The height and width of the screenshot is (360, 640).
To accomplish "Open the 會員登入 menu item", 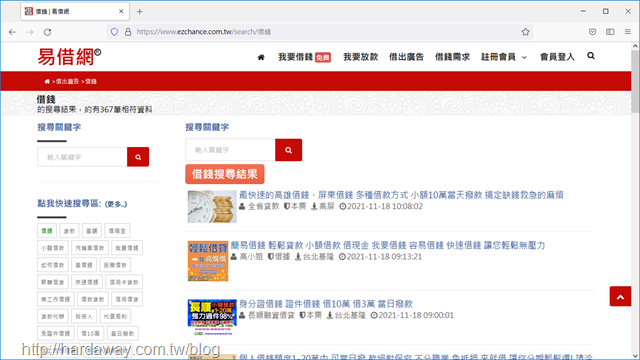I will pyautogui.click(x=557, y=57).
